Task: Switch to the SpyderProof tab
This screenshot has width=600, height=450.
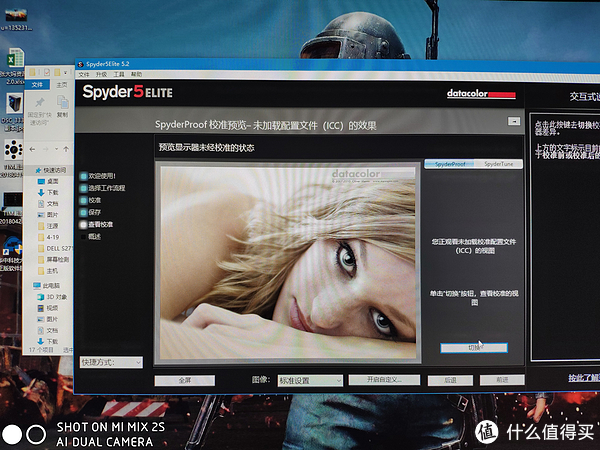Action: coord(450,164)
